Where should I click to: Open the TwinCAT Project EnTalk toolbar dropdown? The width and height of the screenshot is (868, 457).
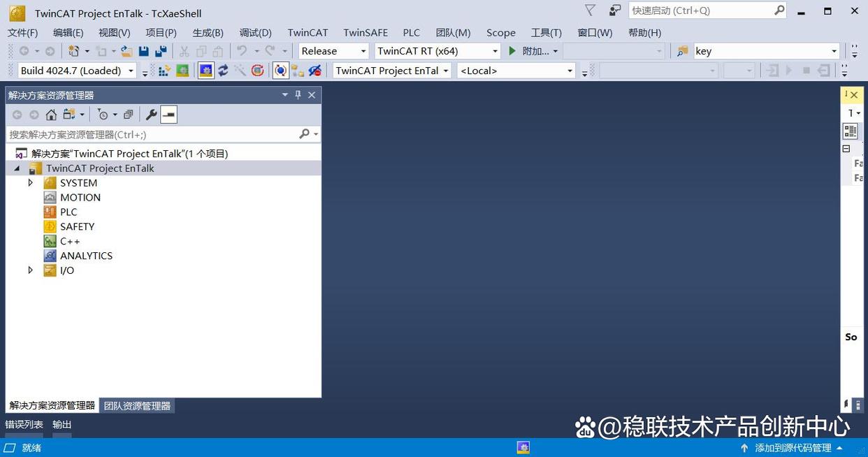pyautogui.click(x=446, y=71)
